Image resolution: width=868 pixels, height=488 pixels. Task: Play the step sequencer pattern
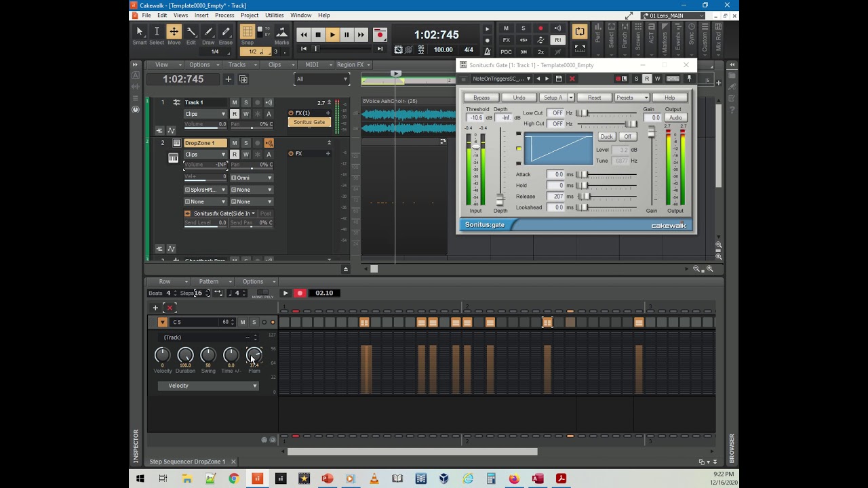pyautogui.click(x=285, y=293)
